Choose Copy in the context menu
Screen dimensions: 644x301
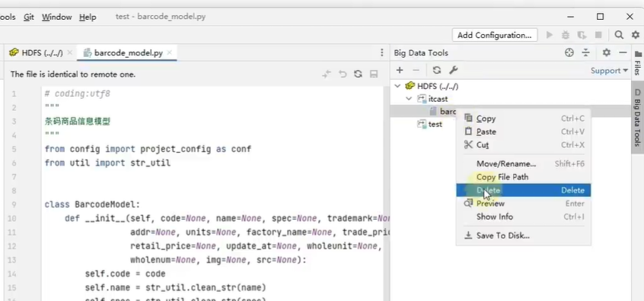[x=524, y=119]
